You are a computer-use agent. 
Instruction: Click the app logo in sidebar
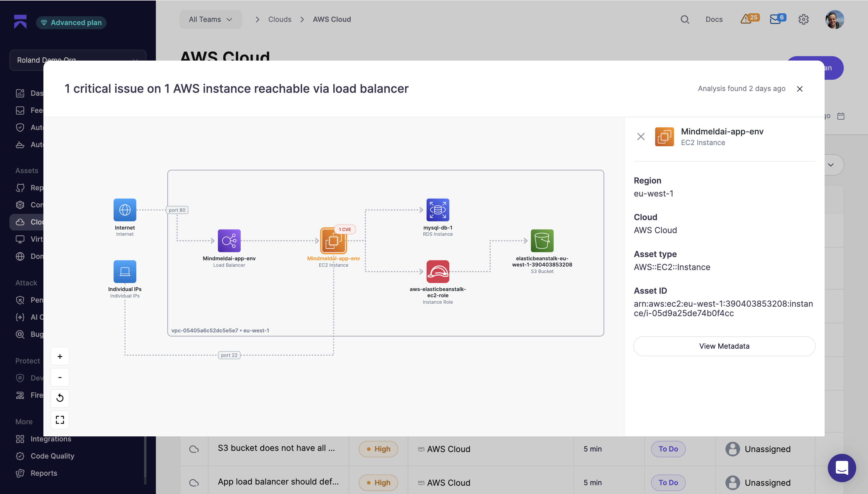[x=20, y=22]
